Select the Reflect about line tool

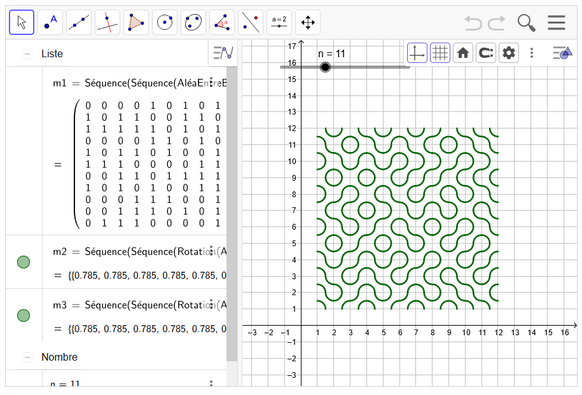tap(251, 22)
